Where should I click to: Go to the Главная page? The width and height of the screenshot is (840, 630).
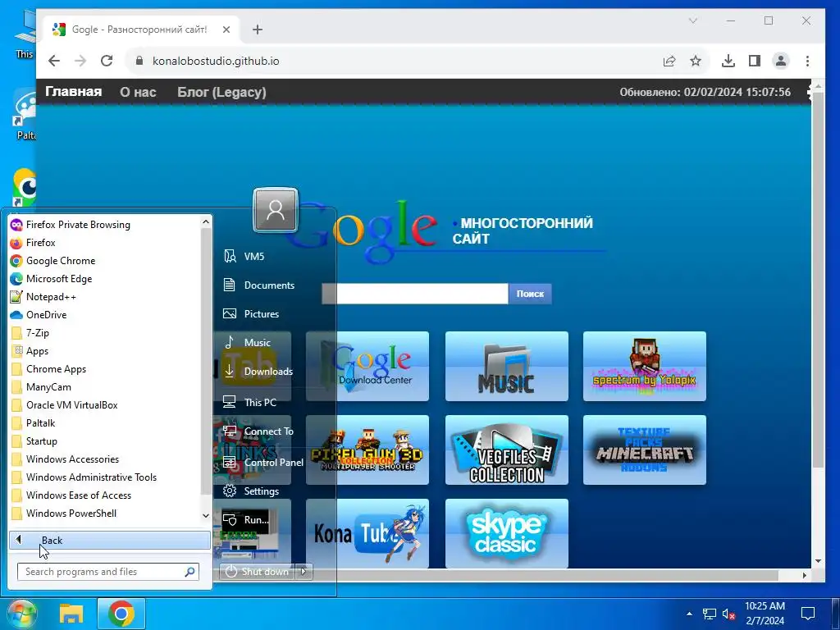(73, 92)
